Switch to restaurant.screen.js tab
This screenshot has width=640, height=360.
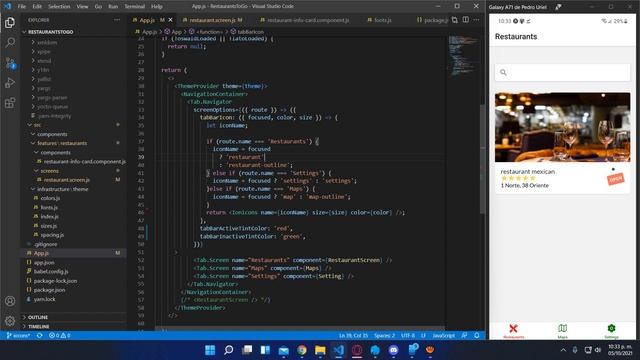[x=212, y=20]
